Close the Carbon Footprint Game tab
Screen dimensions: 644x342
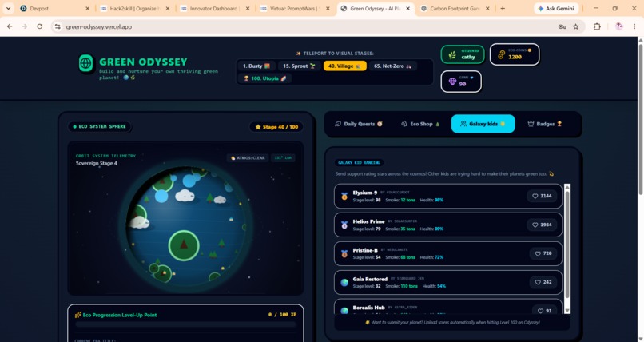pos(487,8)
